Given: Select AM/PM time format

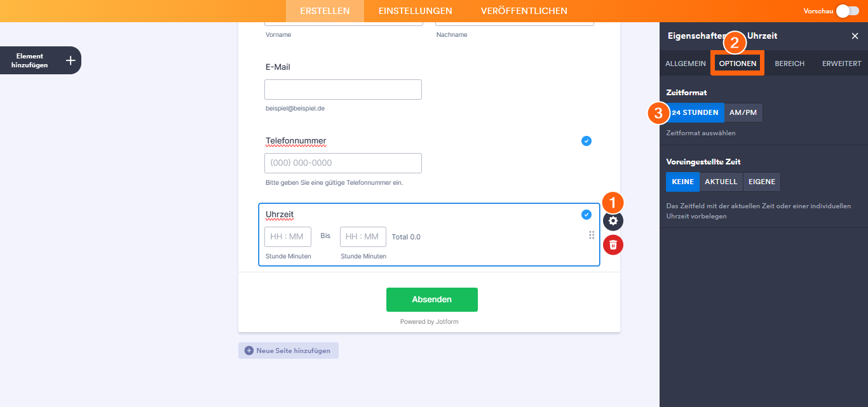Looking at the screenshot, I should coord(743,112).
